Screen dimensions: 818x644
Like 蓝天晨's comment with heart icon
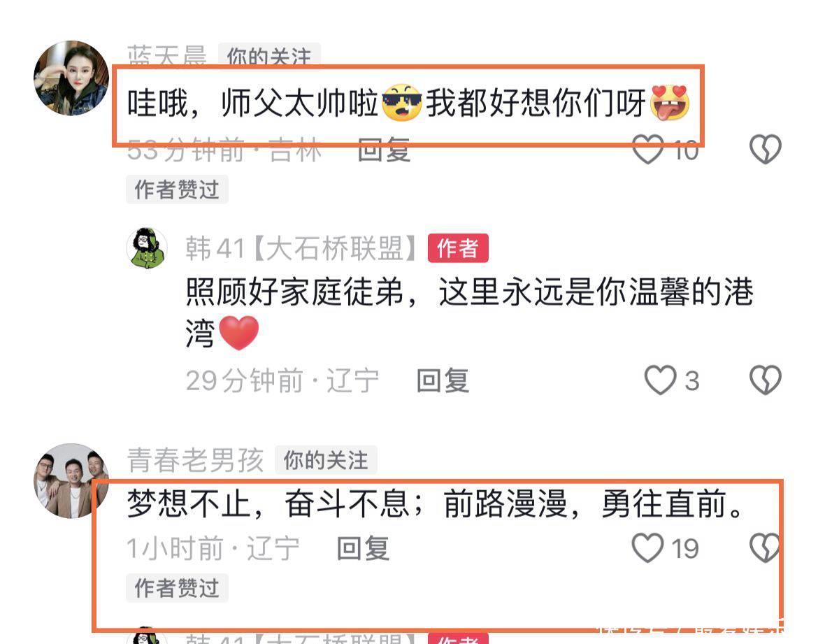click(648, 149)
